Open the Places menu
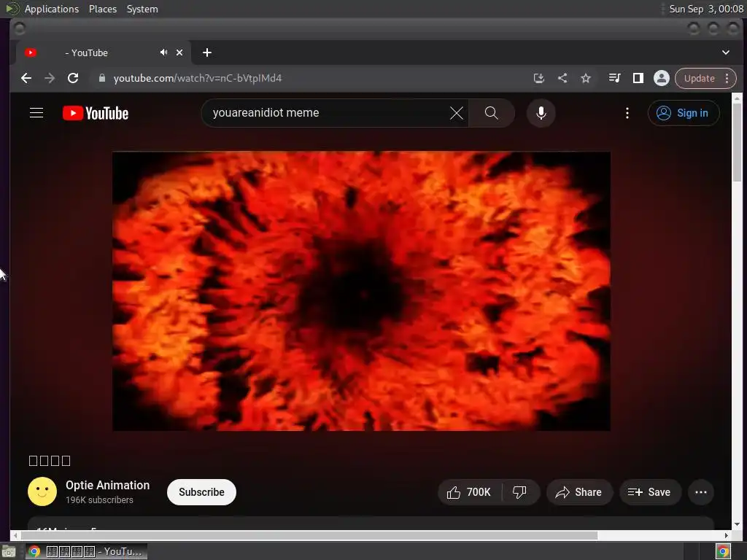 point(103,9)
